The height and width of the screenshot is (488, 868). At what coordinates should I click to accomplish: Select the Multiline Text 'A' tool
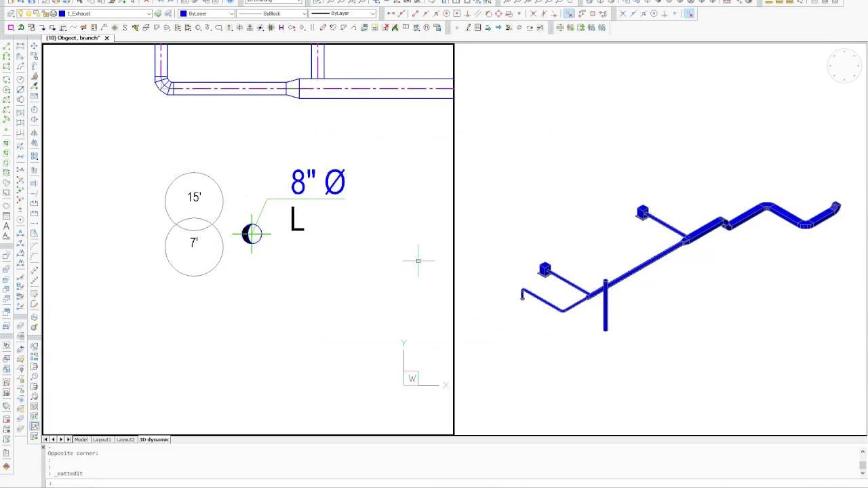coord(6,226)
